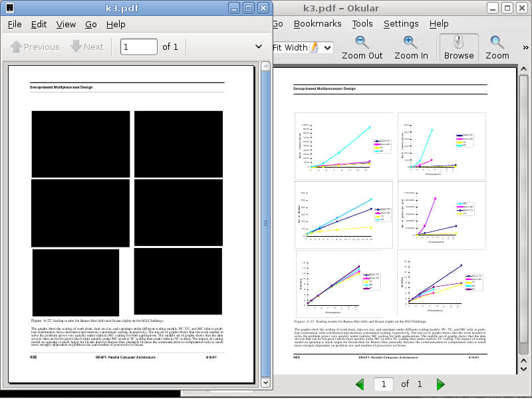Open the Tools menu in Okular

coord(362,24)
